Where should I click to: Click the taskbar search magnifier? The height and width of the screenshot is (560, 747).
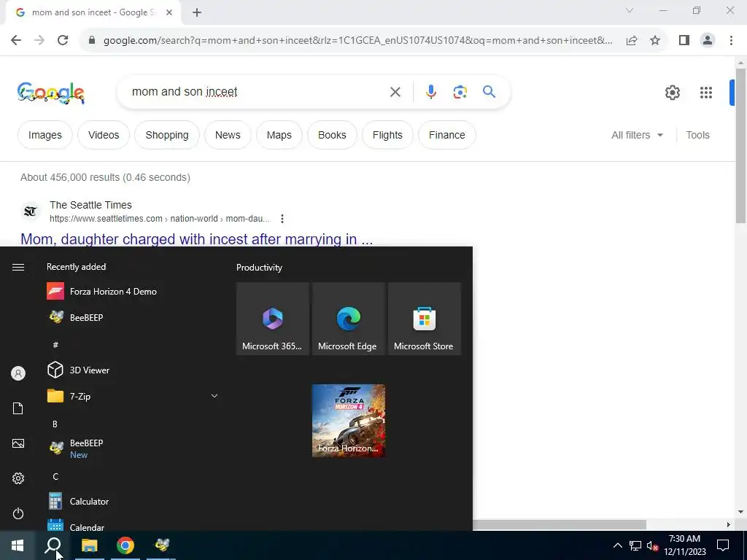coord(53,545)
